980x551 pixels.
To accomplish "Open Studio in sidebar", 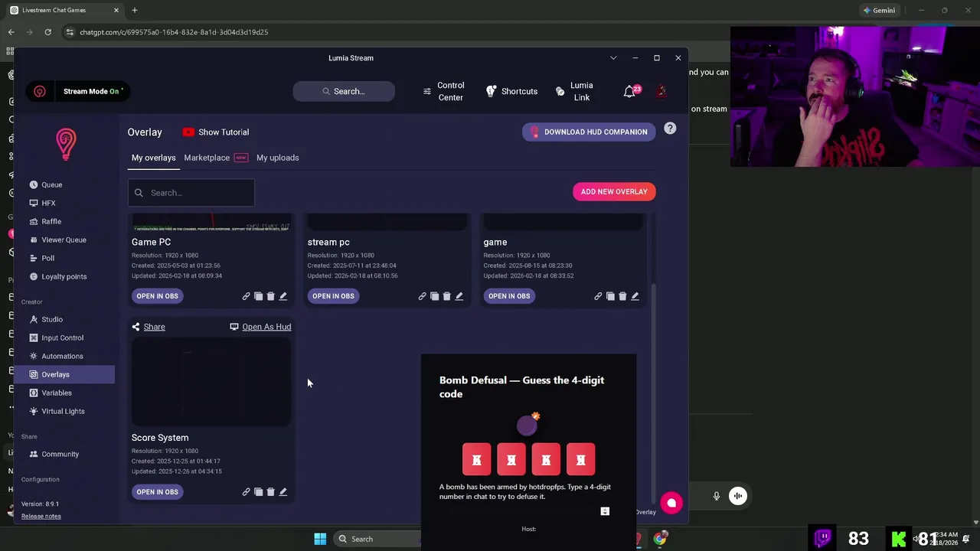I will 64,319.
